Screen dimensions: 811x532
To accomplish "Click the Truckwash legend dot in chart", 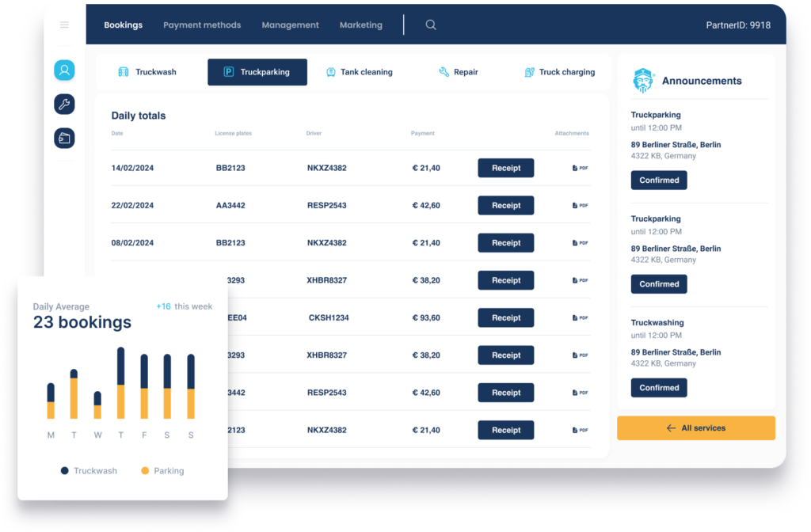I will tap(65, 471).
